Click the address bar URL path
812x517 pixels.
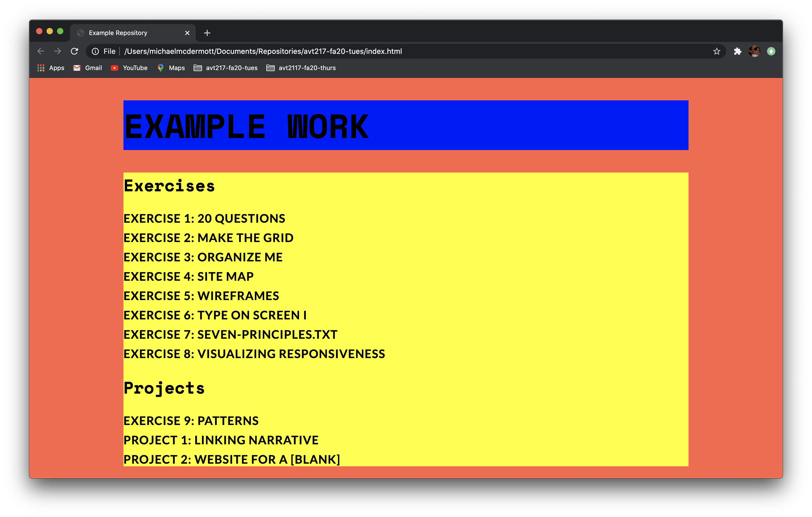point(263,51)
